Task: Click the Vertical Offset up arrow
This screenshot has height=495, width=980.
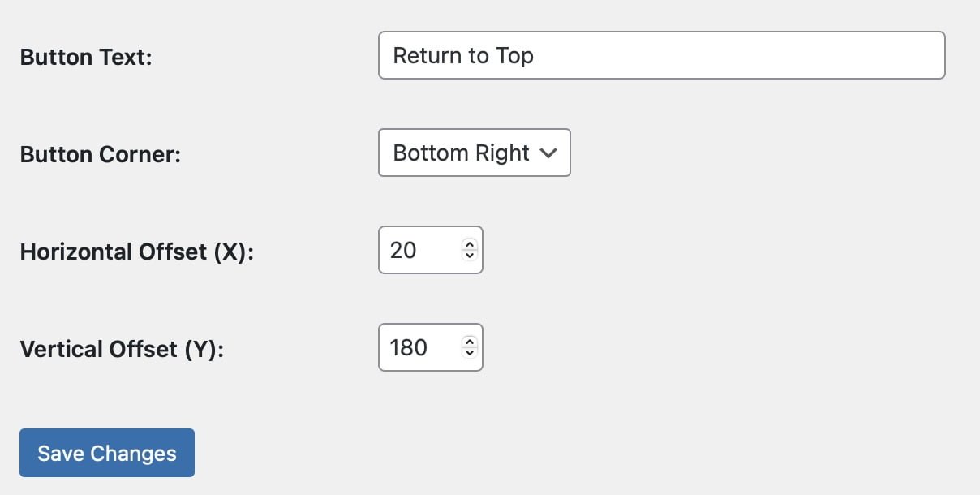Action: [469, 342]
